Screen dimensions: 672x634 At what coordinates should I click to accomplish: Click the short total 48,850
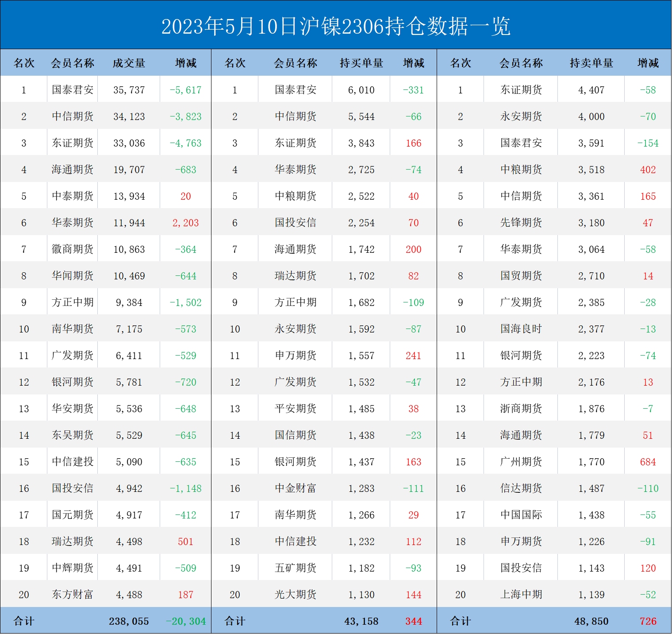coord(591,621)
